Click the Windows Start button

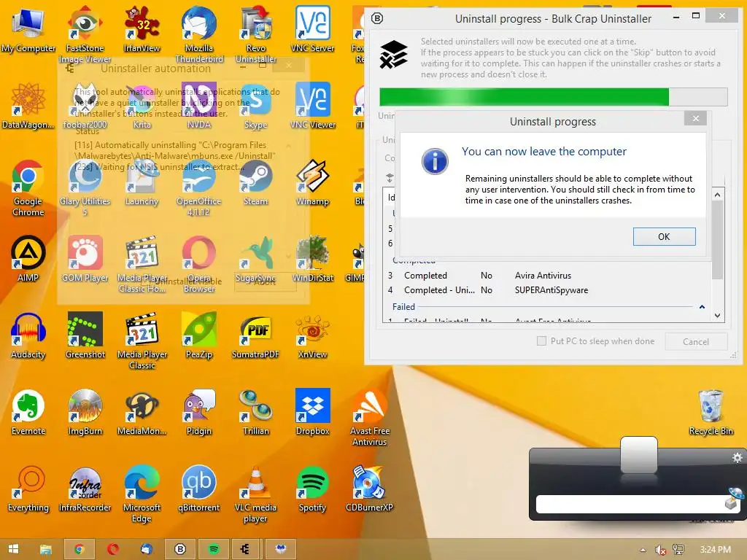pos(13,549)
